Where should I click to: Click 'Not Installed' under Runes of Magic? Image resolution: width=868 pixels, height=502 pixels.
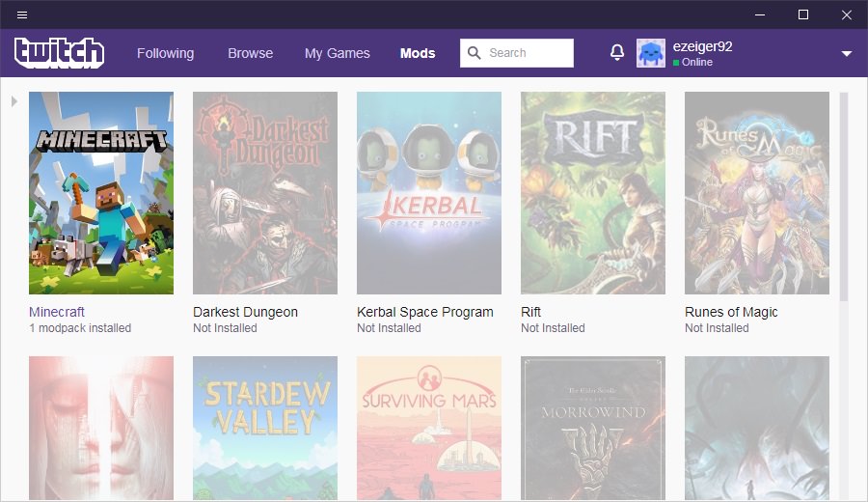[717, 328]
